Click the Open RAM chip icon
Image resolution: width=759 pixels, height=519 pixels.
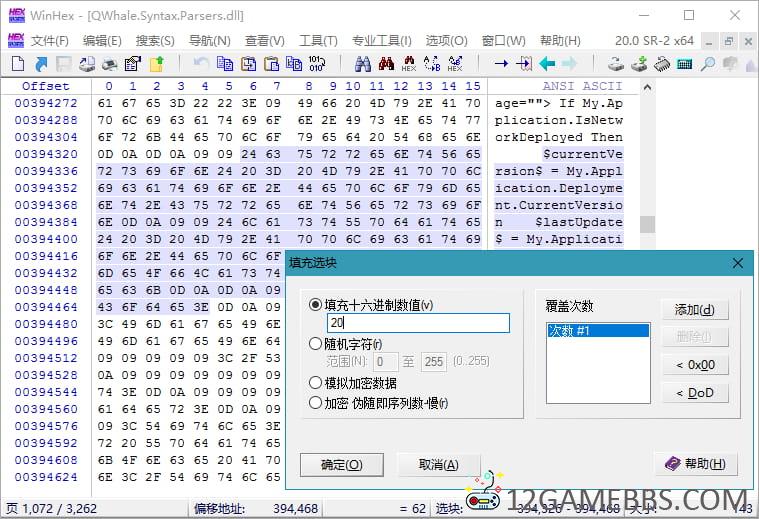[x=662, y=63]
